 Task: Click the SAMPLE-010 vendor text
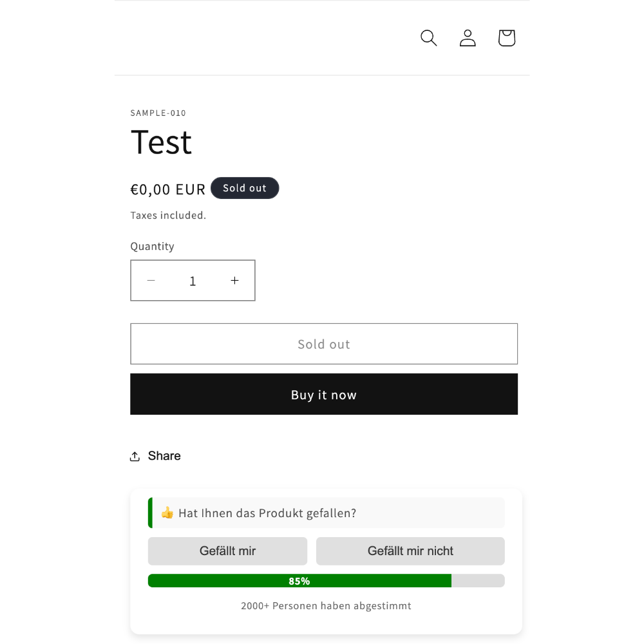[158, 113]
